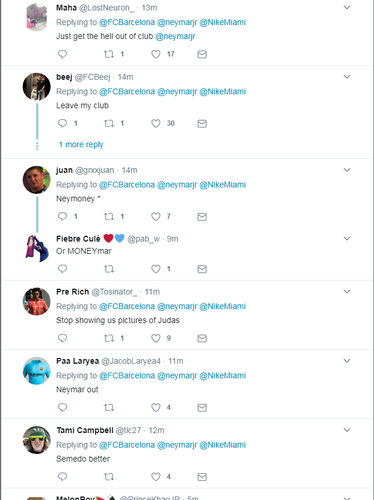
Task: Show "1 more reply" under beej's tweet
Action: click(81, 145)
